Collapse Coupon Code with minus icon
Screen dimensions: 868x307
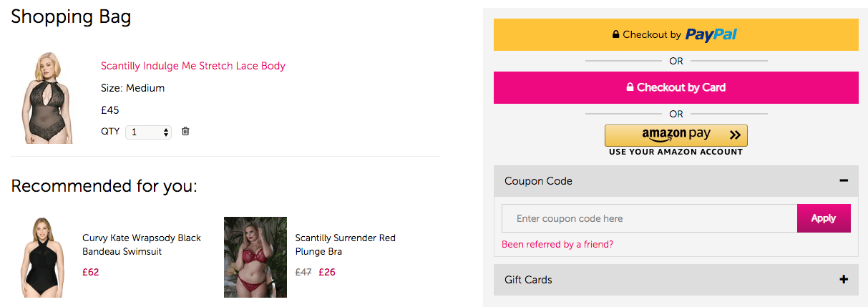pyautogui.click(x=844, y=181)
